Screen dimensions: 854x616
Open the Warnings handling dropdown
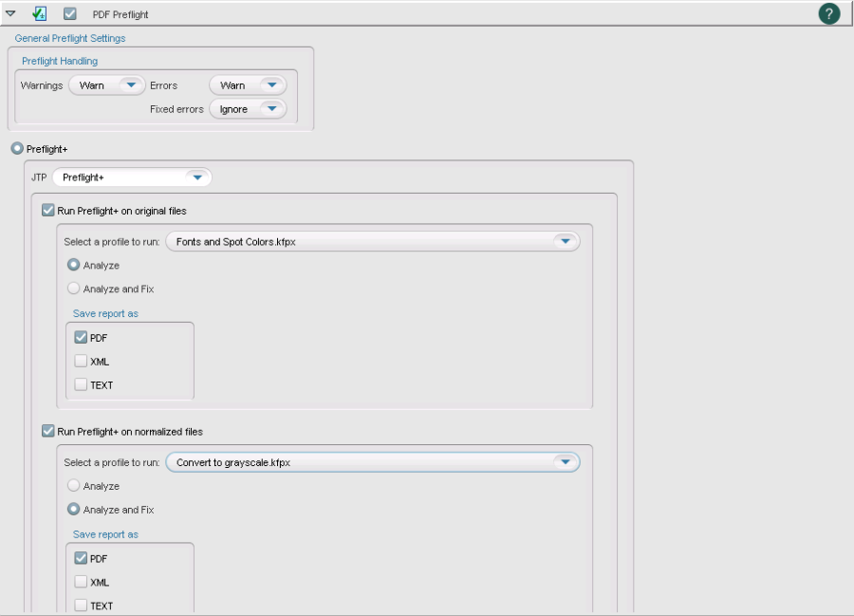coord(106,85)
